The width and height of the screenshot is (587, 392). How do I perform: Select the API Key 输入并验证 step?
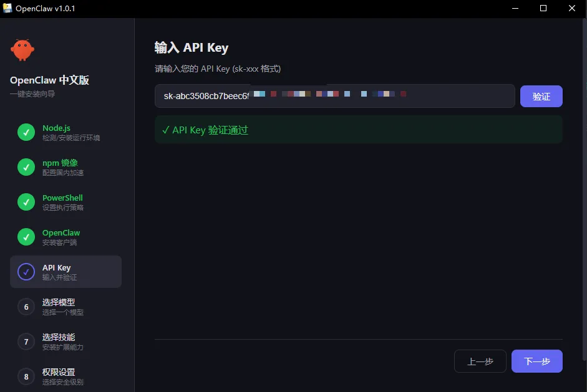(66, 272)
